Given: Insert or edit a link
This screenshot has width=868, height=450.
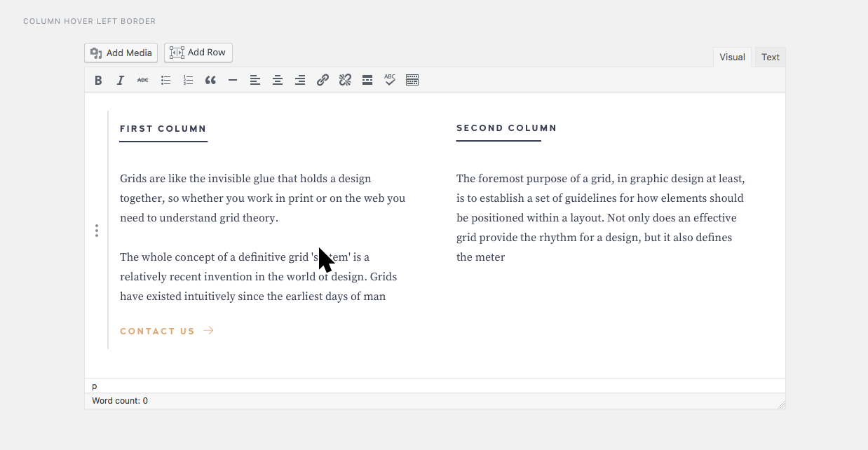Looking at the screenshot, I should tap(323, 81).
